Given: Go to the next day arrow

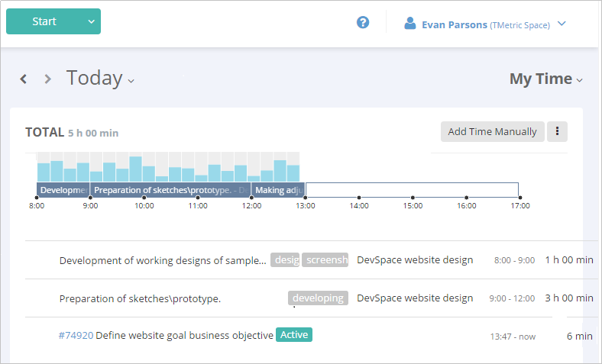Looking at the screenshot, I should tap(47, 79).
